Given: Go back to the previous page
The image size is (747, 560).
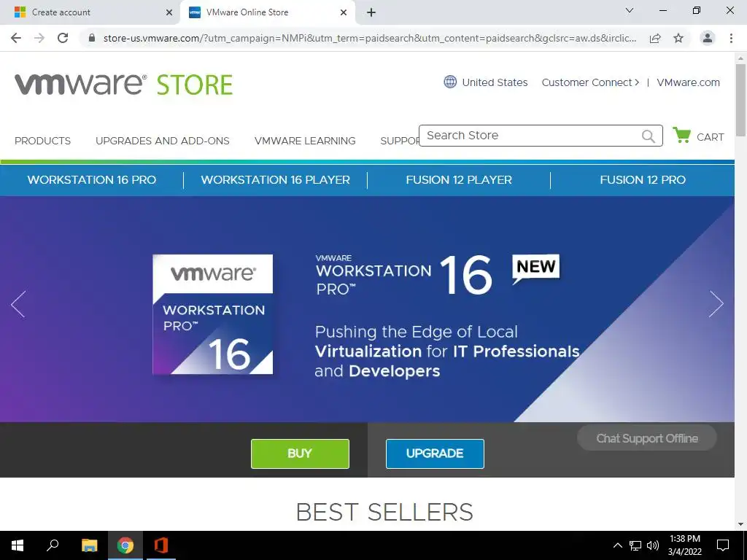Looking at the screenshot, I should pos(16,38).
